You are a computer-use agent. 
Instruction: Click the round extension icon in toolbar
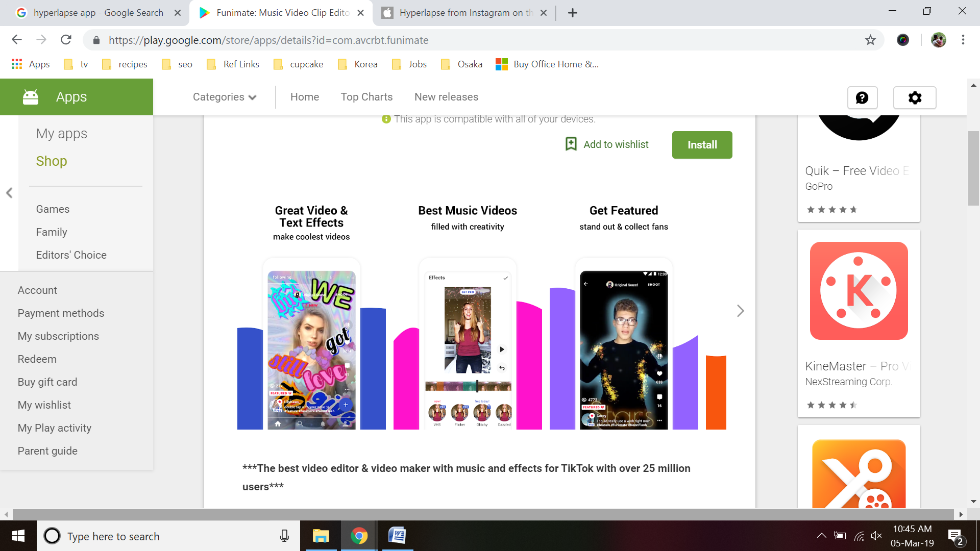click(x=903, y=40)
